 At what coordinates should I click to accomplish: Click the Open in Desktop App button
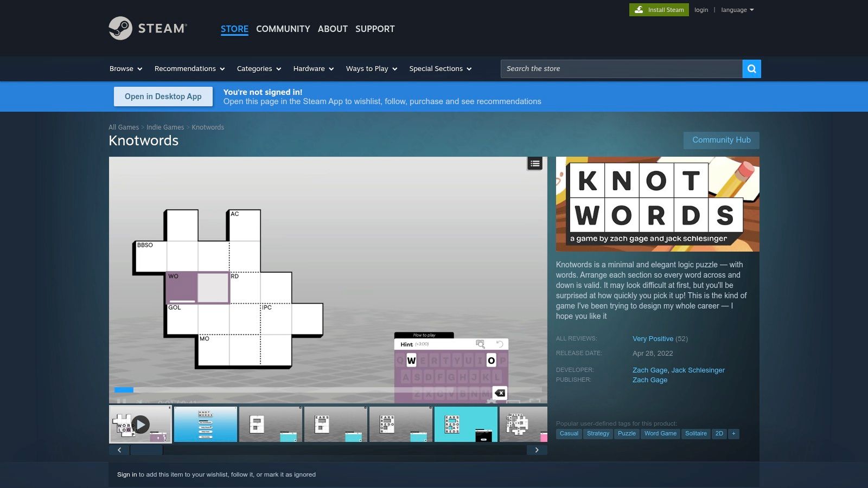pyautogui.click(x=163, y=96)
